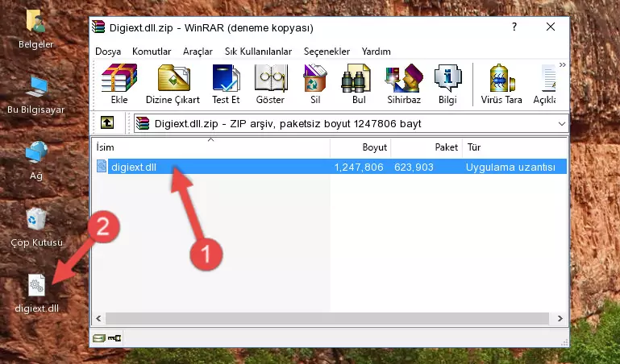Click the status bar key password icon

coord(114,338)
